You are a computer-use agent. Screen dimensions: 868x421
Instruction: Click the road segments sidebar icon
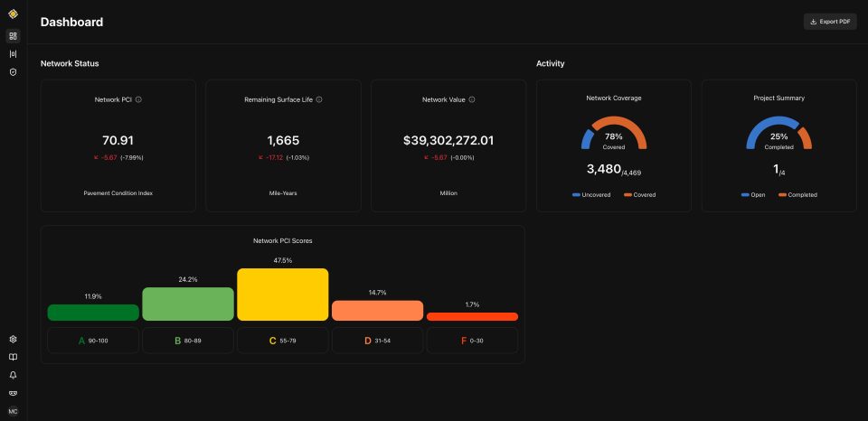tap(13, 54)
